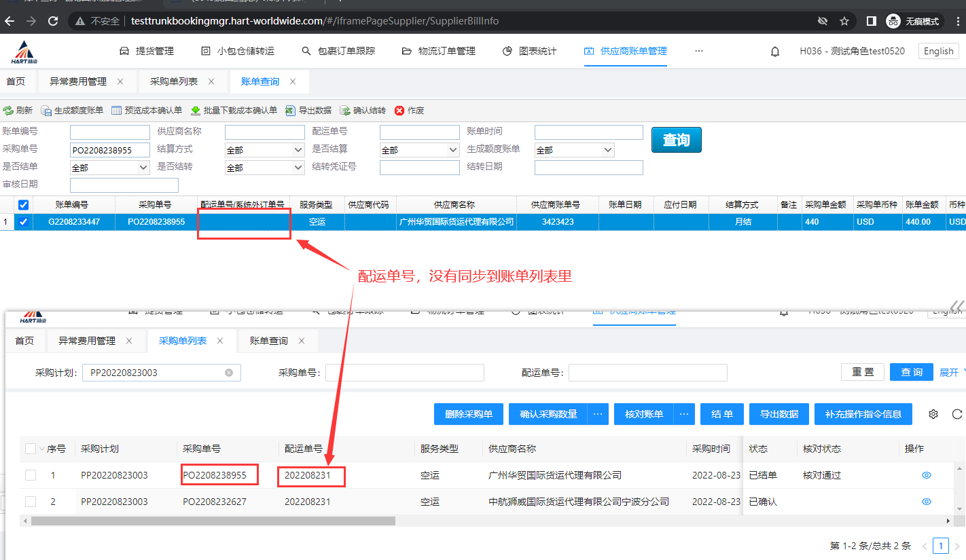Click the 导出数据 export icon
This screenshot has height=560, width=966.
[x=291, y=111]
